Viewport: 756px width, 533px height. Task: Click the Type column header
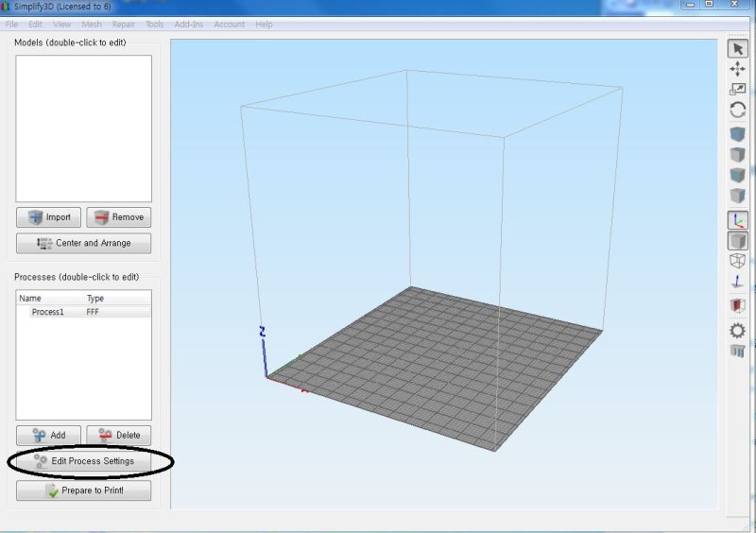[x=95, y=298]
